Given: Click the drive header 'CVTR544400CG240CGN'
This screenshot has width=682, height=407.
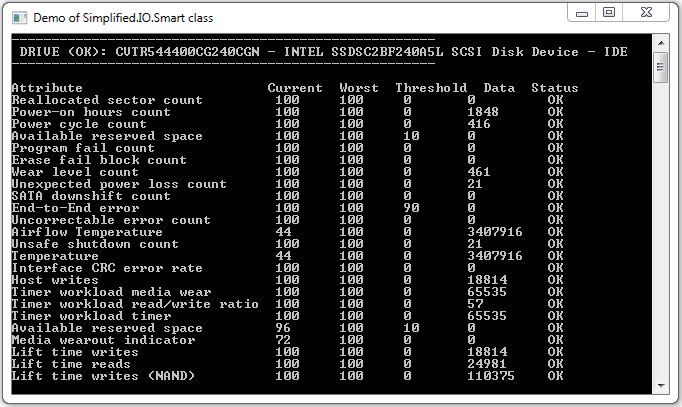Looking at the screenshot, I should point(187,52).
